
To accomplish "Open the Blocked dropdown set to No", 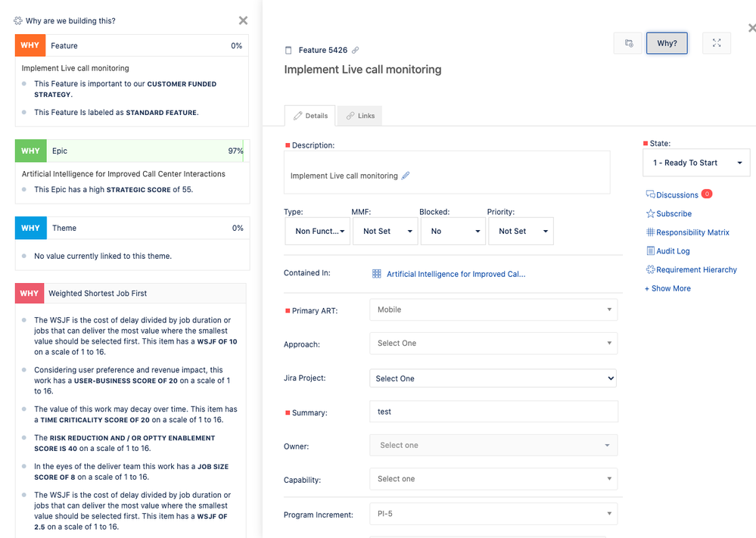I will pyautogui.click(x=453, y=232).
